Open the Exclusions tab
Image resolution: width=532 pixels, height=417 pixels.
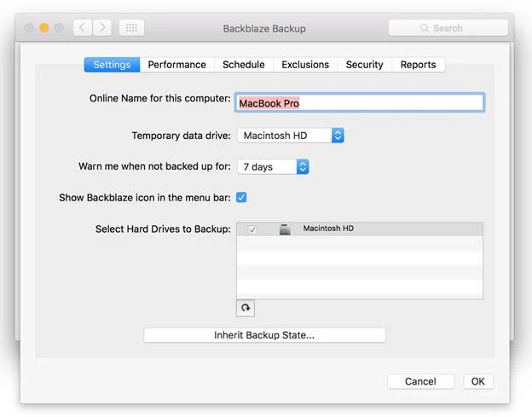(305, 65)
